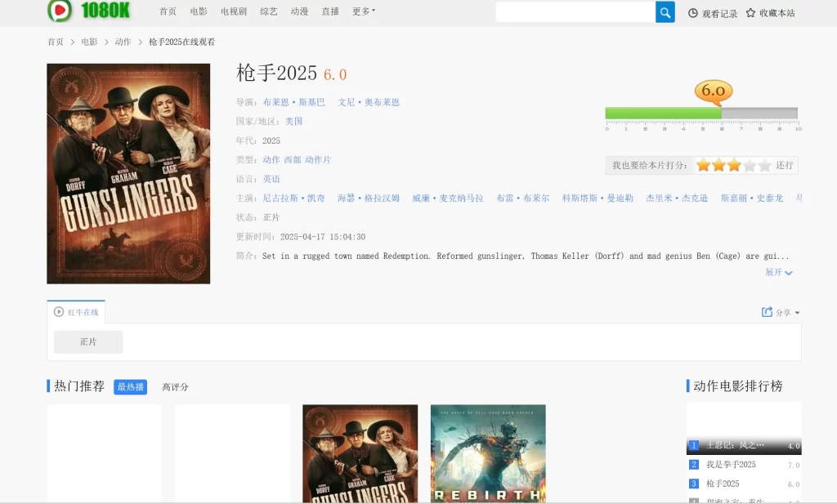Click the share icon
837x504 pixels.
(767, 312)
